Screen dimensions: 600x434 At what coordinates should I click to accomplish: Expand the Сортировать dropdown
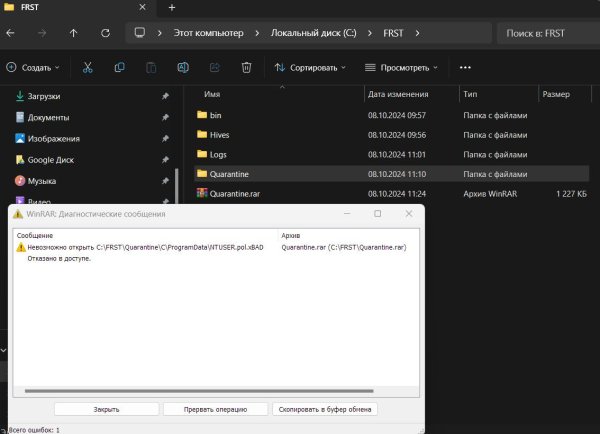point(310,68)
